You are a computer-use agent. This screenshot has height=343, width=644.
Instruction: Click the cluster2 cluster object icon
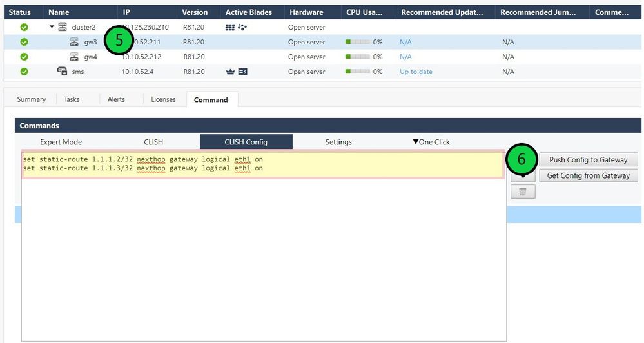[63, 27]
